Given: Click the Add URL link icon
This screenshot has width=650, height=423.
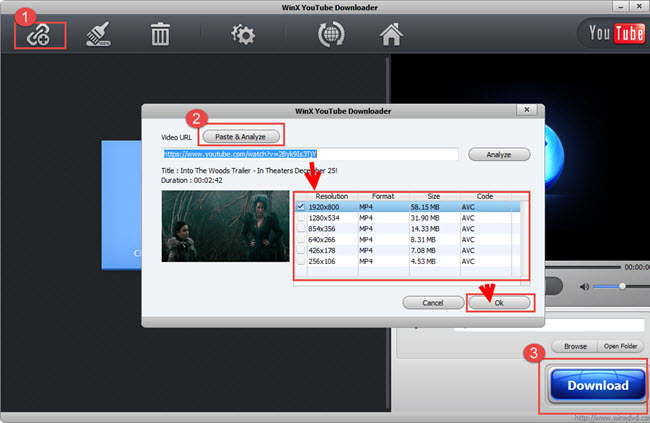Looking at the screenshot, I should (x=39, y=35).
